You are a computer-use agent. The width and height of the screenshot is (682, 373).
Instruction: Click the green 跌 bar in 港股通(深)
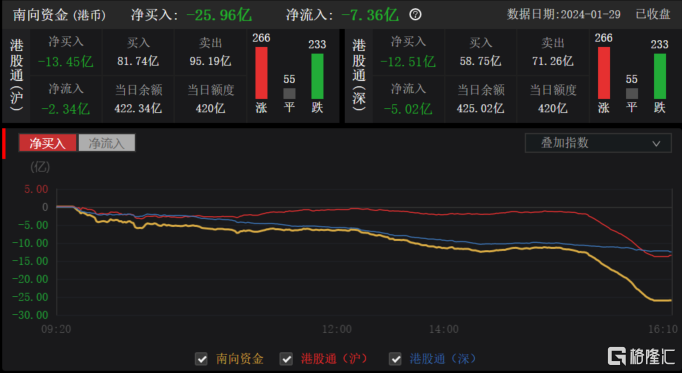[660, 76]
